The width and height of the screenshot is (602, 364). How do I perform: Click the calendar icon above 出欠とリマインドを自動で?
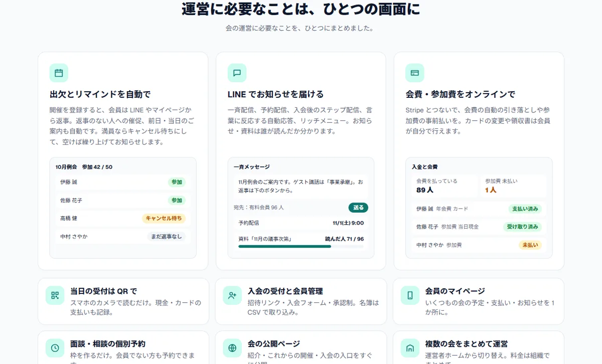(59, 73)
